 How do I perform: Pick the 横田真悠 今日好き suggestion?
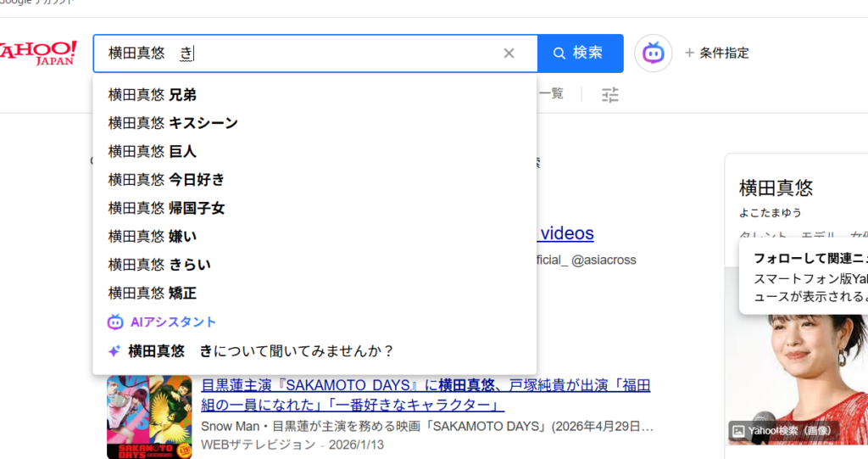click(x=166, y=180)
